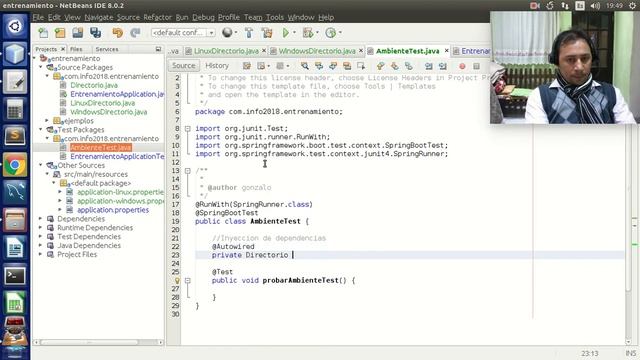Open the default config combo box
This screenshot has width=640, height=360.
(183, 33)
